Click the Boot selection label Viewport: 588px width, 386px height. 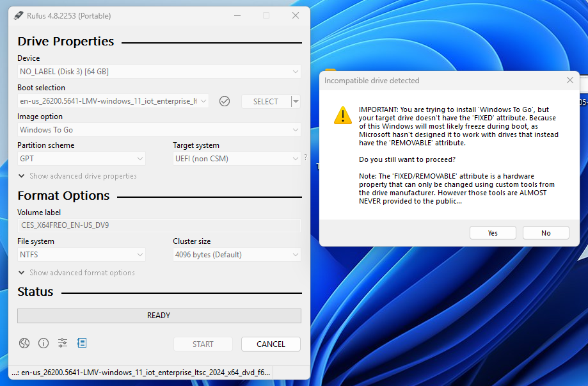(41, 88)
